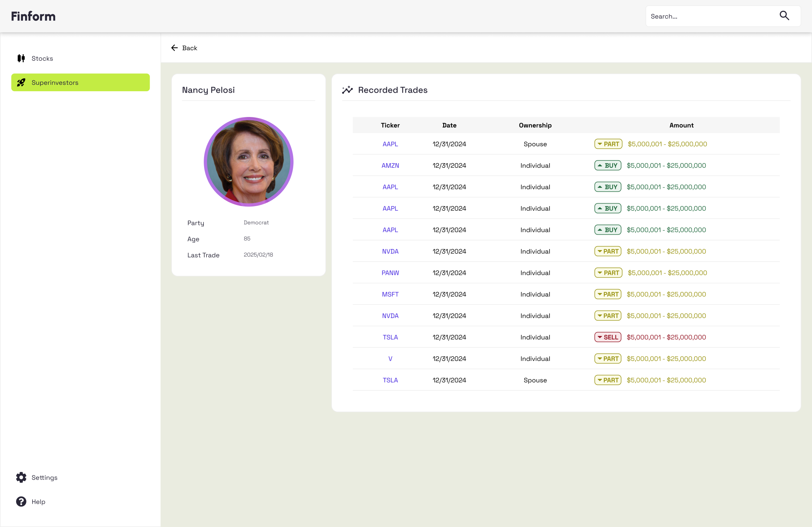Click PART badge on TSLA Spouse row

tap(608, 380)
